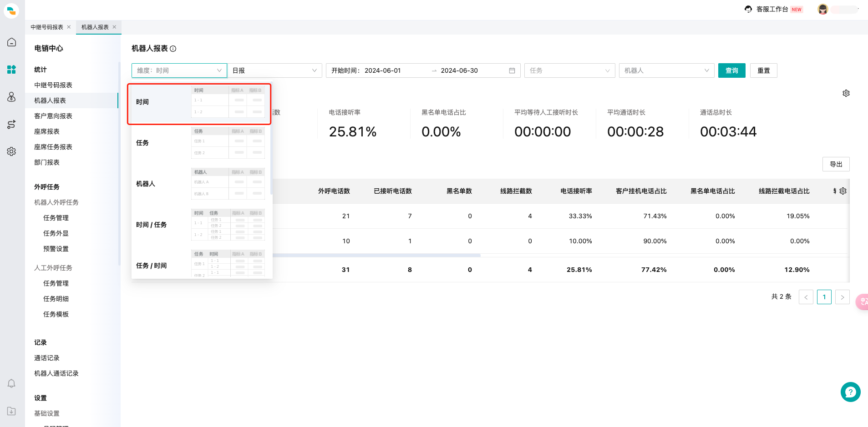Open the user avatar menu
Screen dimensions: 868x427
click(823, 9)
